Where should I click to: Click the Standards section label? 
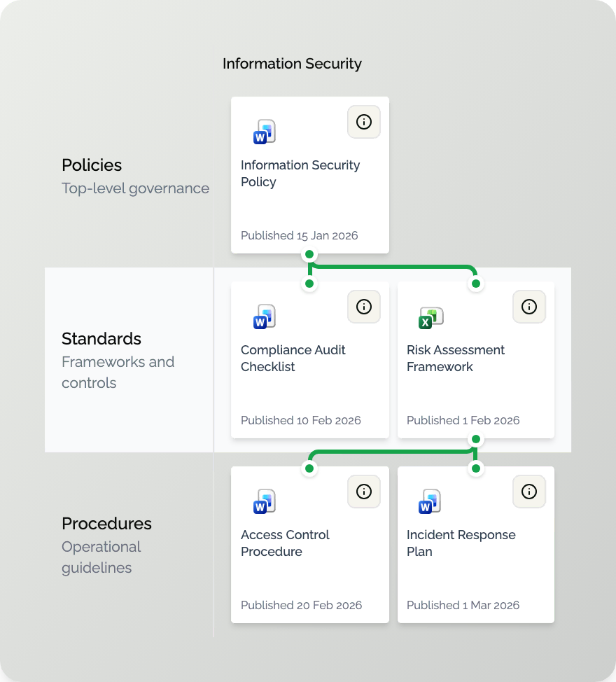tap(101, 339)
